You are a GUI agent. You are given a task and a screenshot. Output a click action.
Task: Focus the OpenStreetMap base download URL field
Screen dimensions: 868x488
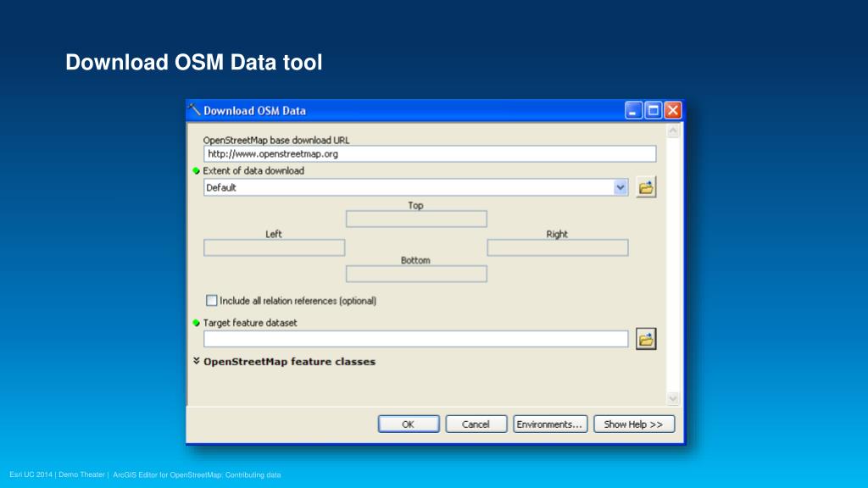pos(430,154)
